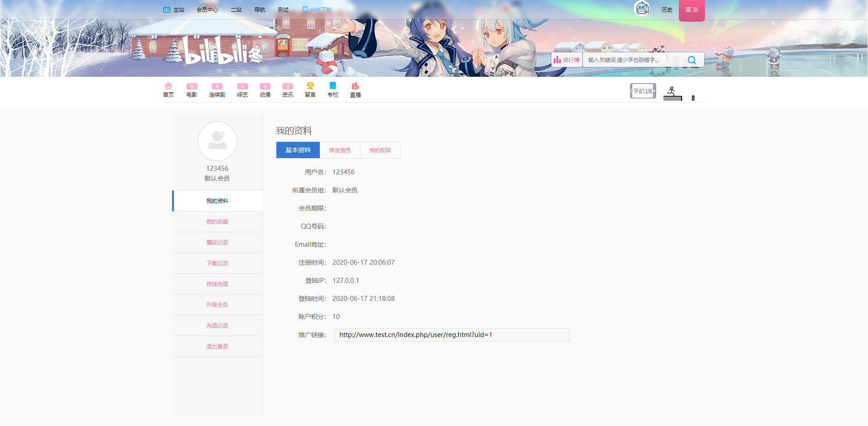Open the 排行榜 ranking button
The image size is (868, 426).
(x=567, y=60)
